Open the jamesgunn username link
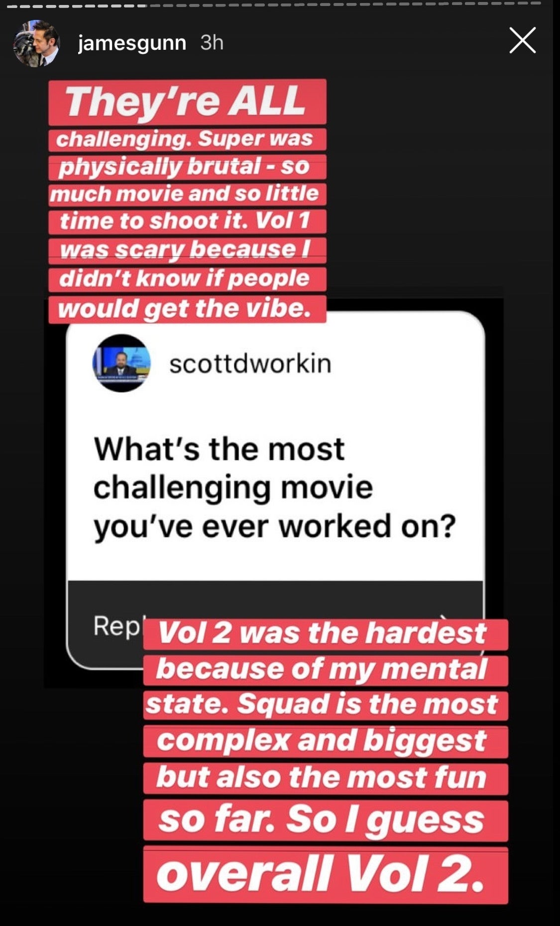560x926 pixels. coord(132,43)
